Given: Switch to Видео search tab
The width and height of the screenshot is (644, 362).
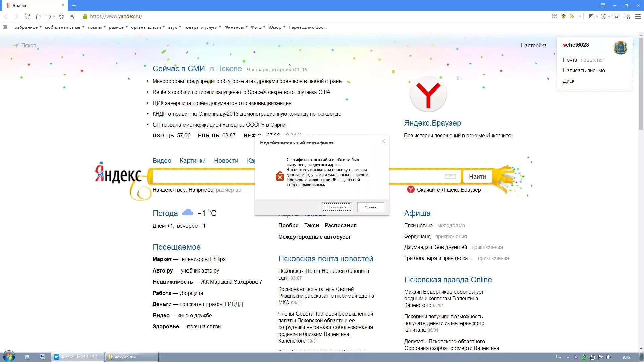Looking at the screenshot, I should [x=162, y=160].
